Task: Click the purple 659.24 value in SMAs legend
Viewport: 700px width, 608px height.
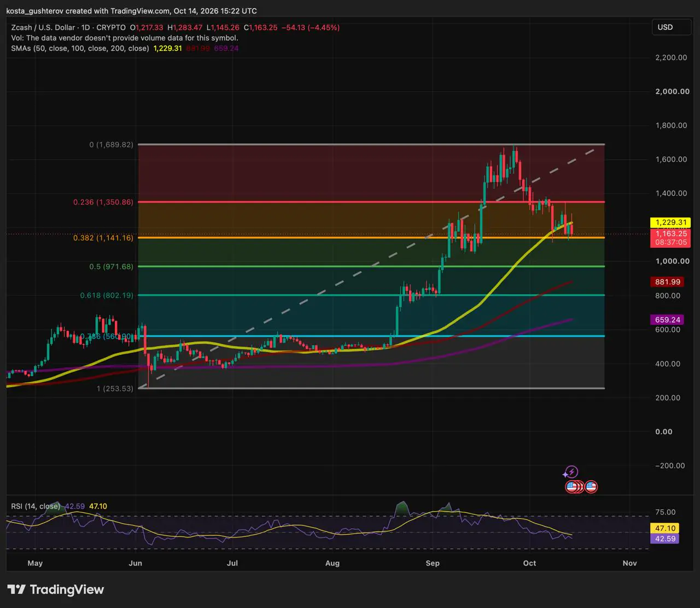Action: click(x=227, y=48)
